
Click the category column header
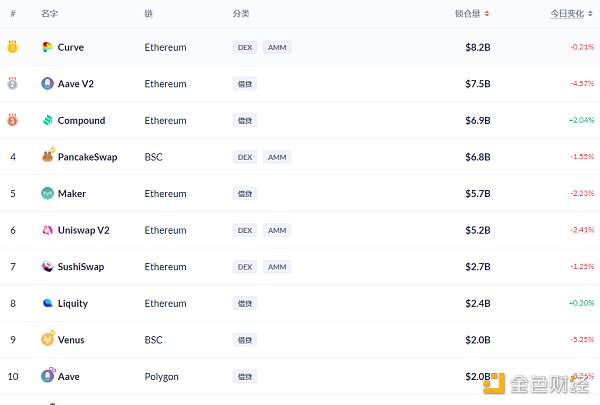[241, 14]
